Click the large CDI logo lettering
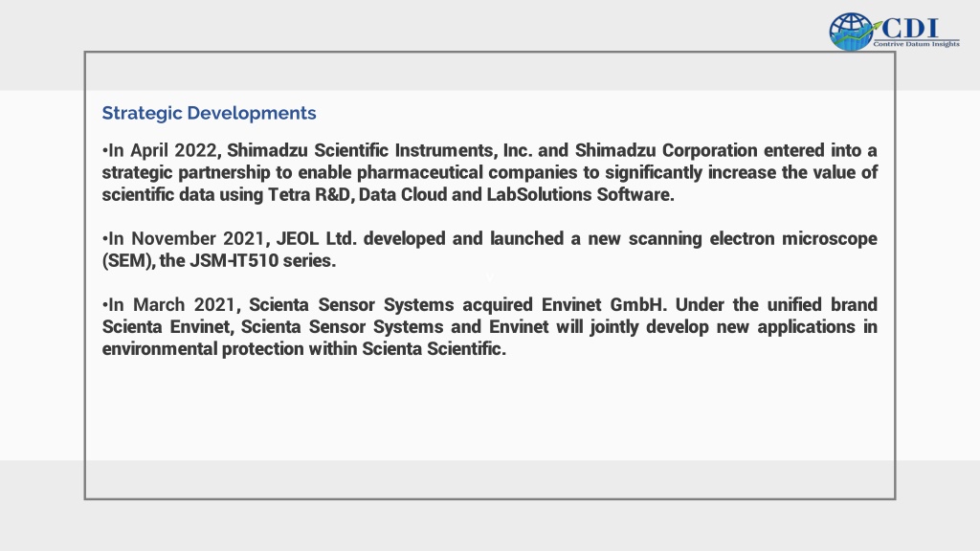Image resolution: width=980 pixels, height=551 pixels. click(x=910, y=28)
